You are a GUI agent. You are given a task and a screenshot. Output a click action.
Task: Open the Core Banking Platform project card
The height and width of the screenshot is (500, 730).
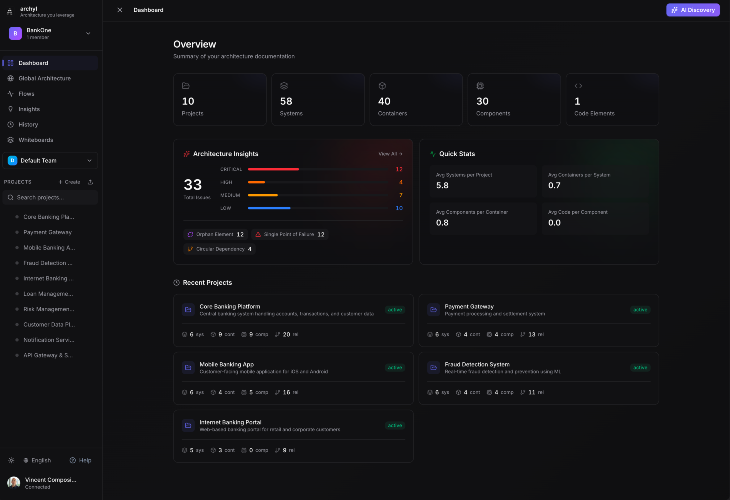pos(293,320)
